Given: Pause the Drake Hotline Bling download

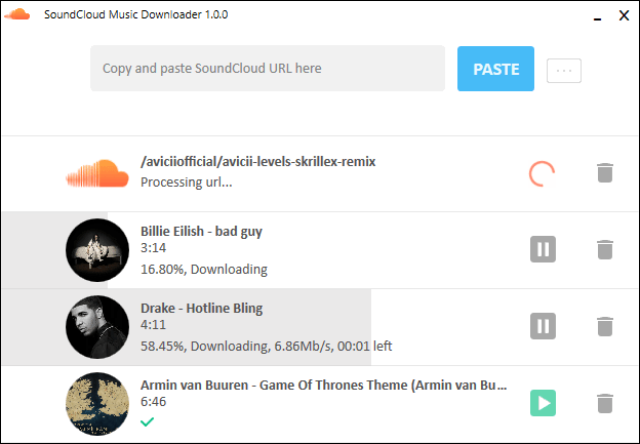Looking at the screenshot, I should click(543, 326).
